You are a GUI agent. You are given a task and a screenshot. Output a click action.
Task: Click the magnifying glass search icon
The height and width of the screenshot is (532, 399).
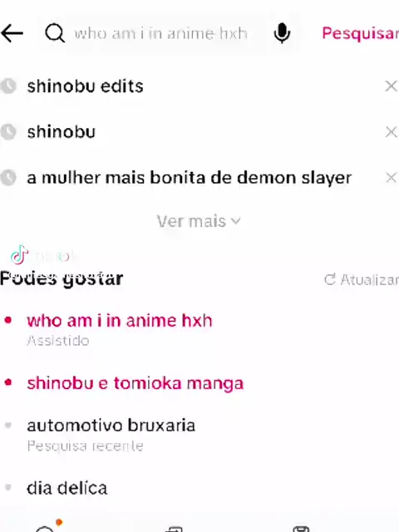[55, 33]
